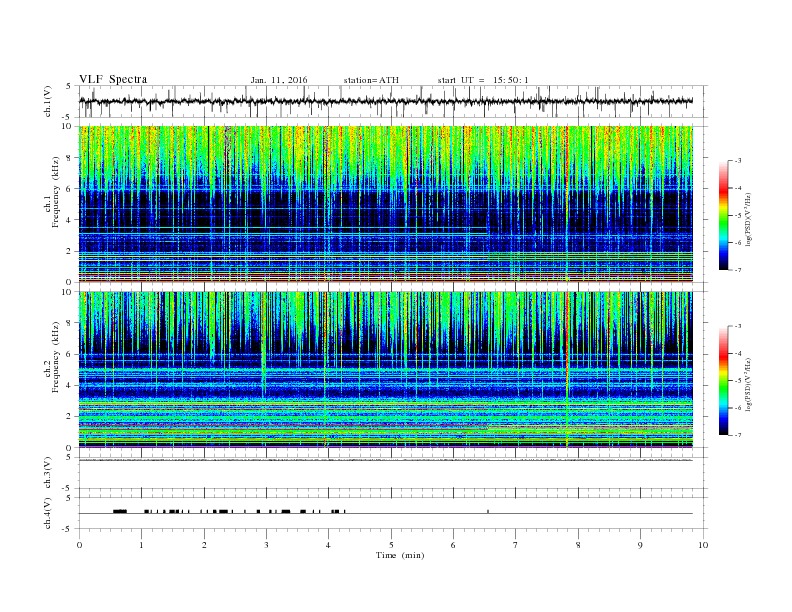
Task: Click the upper colorbar label "log(PSD)(V²/Hz)"
Action: coord(749,220)
